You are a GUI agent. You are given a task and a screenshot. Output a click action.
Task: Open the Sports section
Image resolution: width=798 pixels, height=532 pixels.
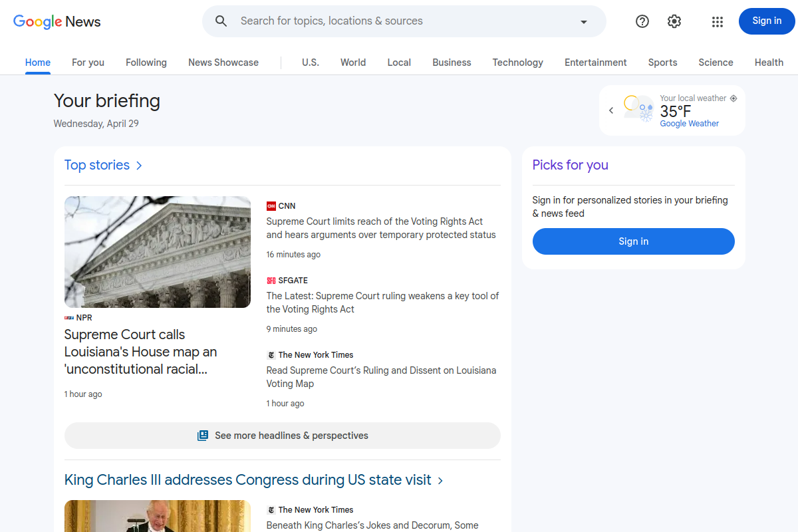click(663, 63)
